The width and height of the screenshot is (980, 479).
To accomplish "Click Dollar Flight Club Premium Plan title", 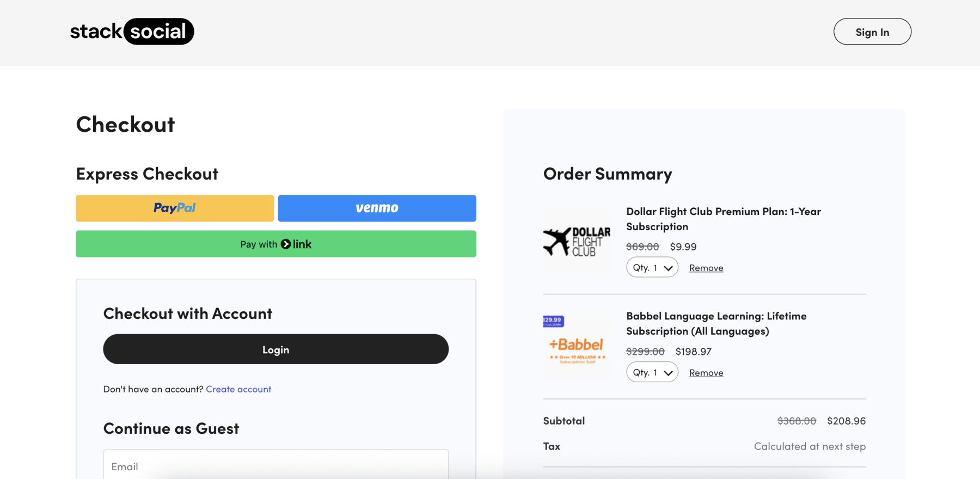I will pos(724,219).
